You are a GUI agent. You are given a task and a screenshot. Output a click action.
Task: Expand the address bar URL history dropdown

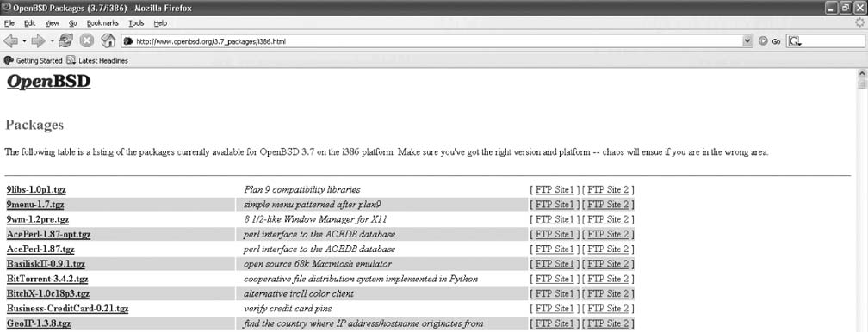(747, 41)
